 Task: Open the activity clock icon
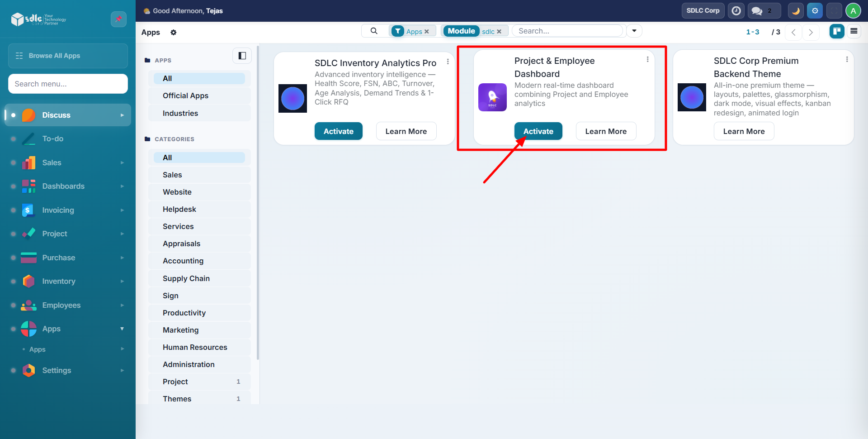point(736,11)
